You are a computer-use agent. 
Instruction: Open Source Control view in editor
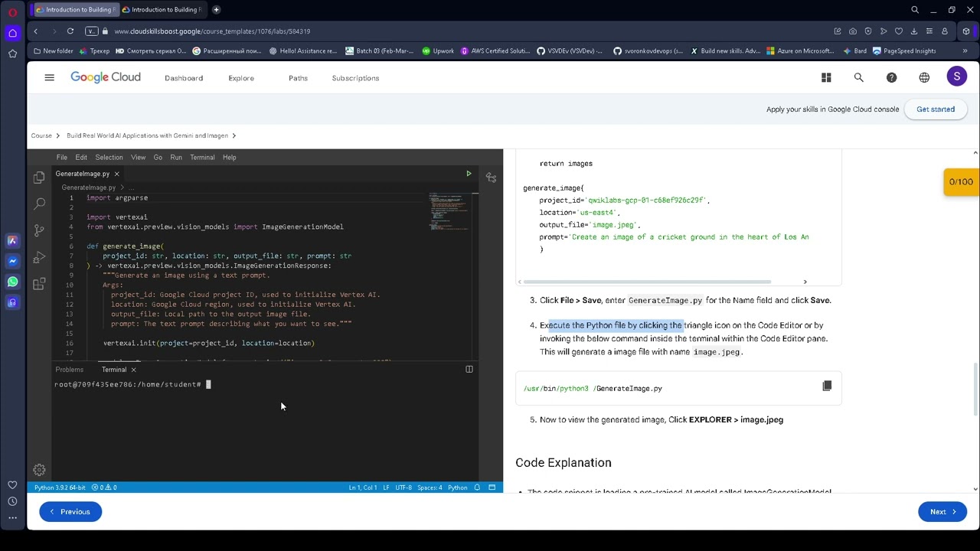(39, 230)
